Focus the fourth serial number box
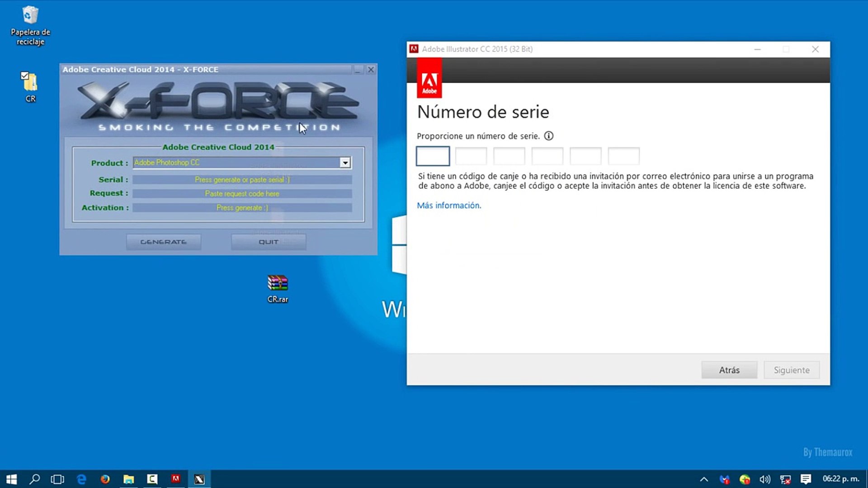Image resolution: width=868 pixels, height=488 pixels. pos(547,156)
